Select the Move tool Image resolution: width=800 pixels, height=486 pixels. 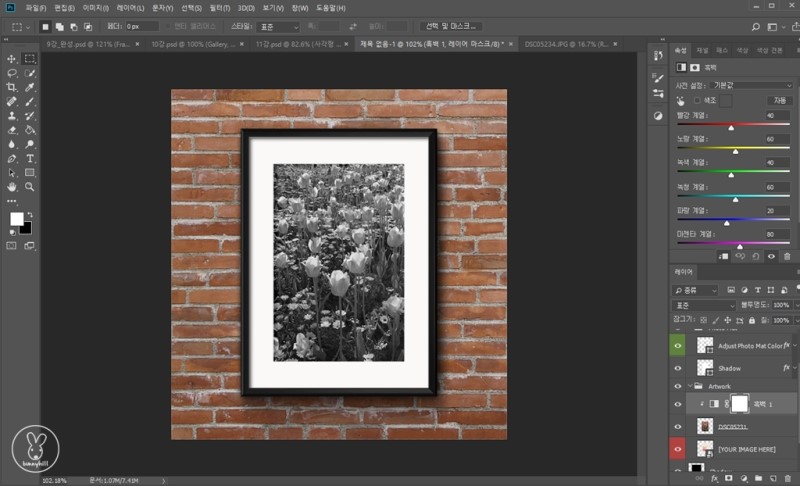click(x=12, y=59)
